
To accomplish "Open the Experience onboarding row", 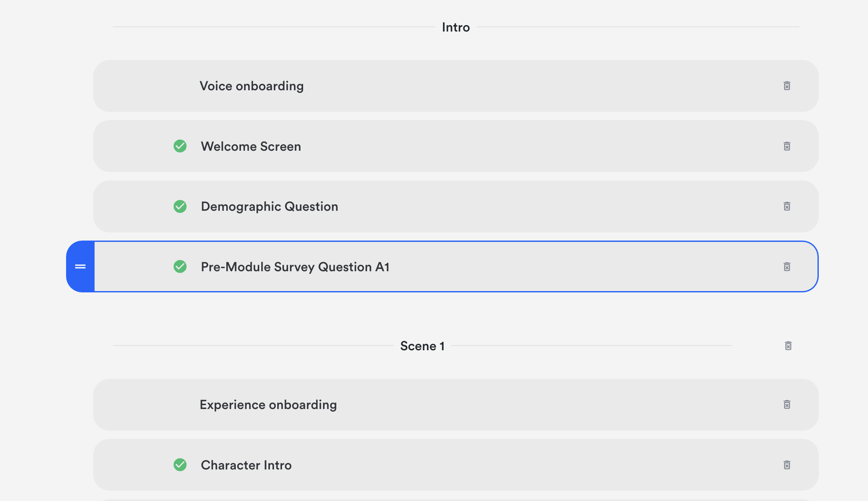I will point(268,405).
